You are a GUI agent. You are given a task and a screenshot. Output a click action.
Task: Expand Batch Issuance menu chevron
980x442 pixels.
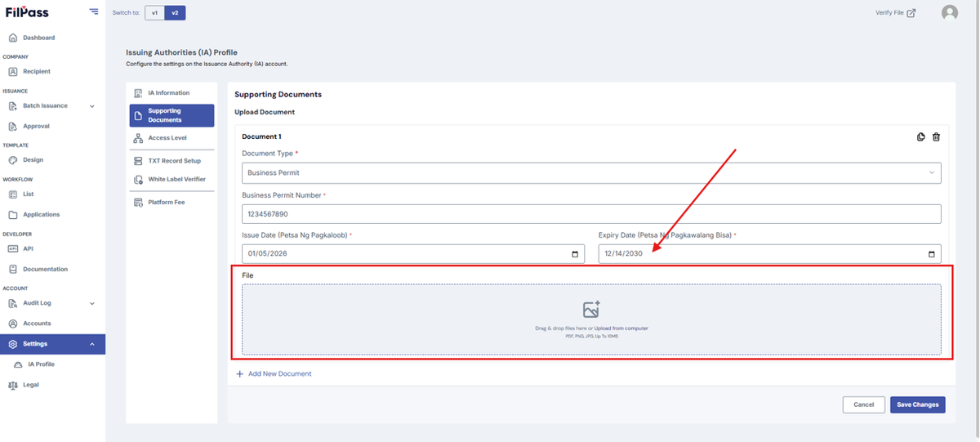tap(91, 106)
